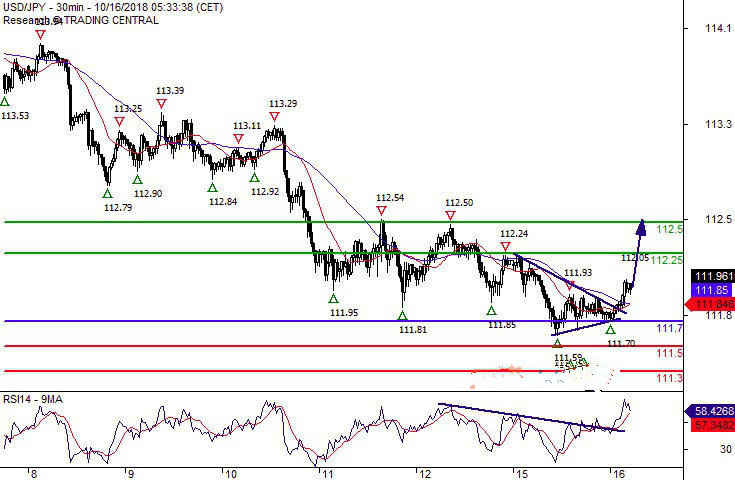Click the red triangle marker at 112.24

tap(506, 246)
